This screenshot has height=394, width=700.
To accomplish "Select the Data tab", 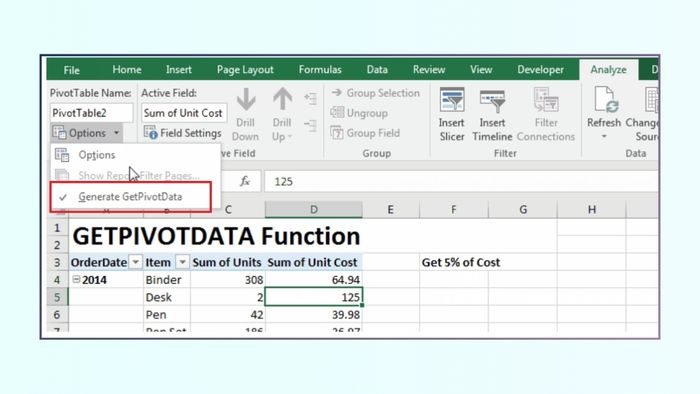I will click(377, 70).
